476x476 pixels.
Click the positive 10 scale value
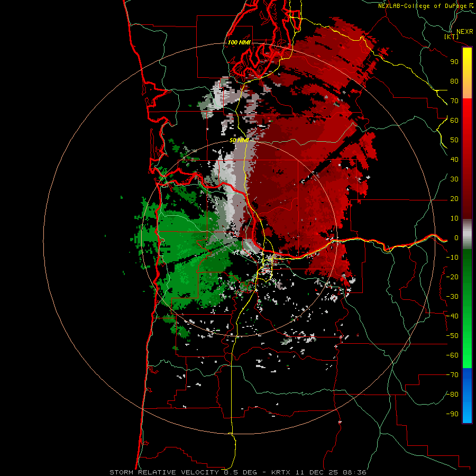[454, 218]
